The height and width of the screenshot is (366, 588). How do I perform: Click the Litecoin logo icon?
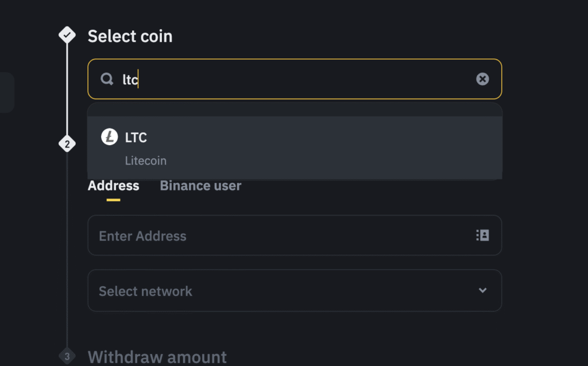pos(110,137)
